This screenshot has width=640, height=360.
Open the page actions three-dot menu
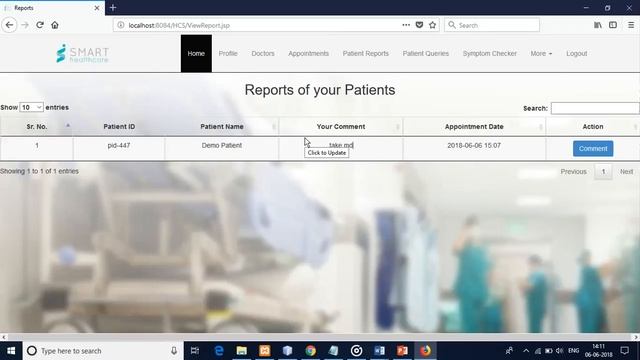pyautogui.click(x=406, y=25)
